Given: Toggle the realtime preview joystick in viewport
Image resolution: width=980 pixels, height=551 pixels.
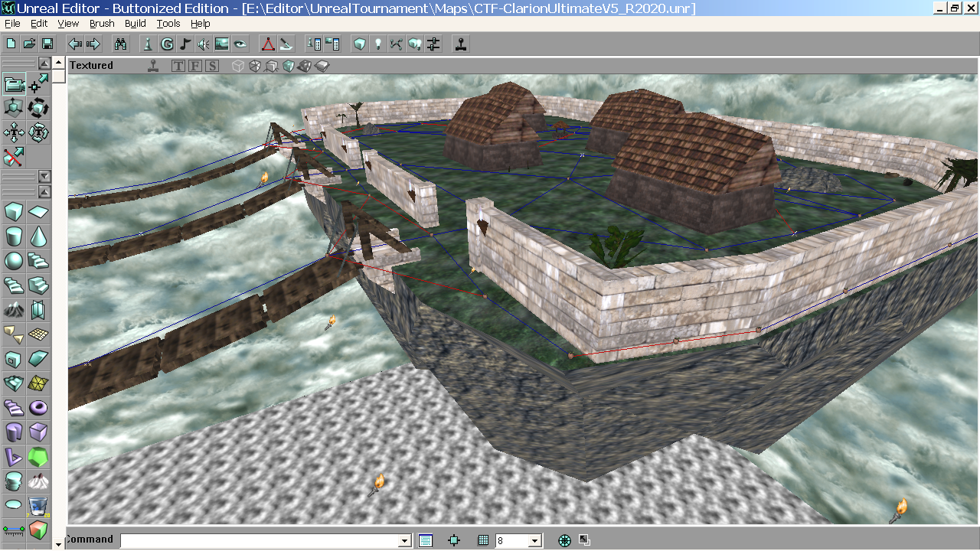Looking at the screenshot, I should 154,66.
